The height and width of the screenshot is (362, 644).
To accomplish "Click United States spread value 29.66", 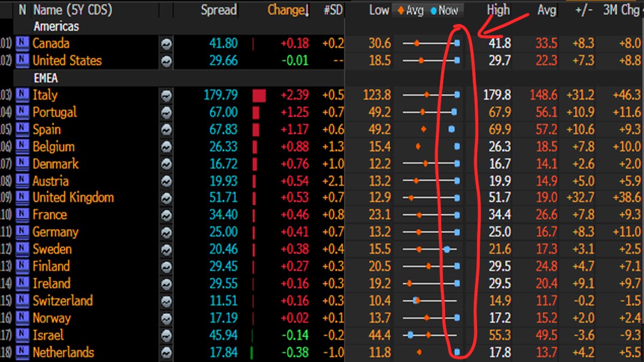I will tap(223, 61).
